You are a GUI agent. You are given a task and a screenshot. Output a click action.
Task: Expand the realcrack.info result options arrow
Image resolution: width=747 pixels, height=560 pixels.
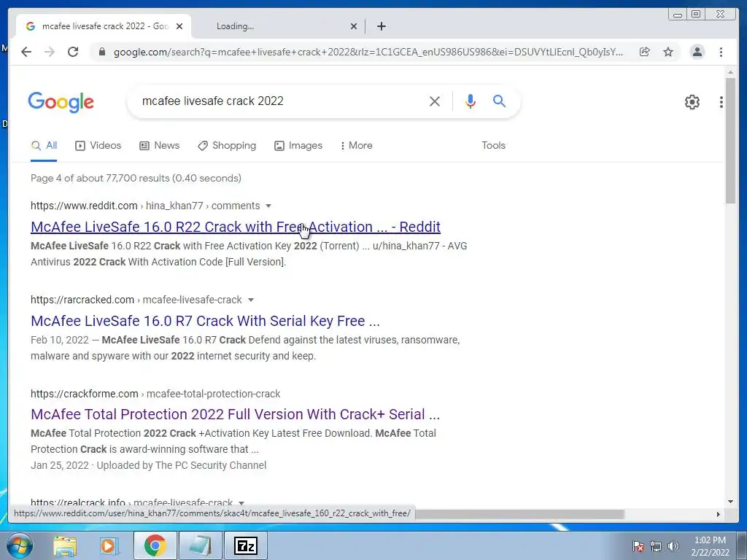coord(241,503)
